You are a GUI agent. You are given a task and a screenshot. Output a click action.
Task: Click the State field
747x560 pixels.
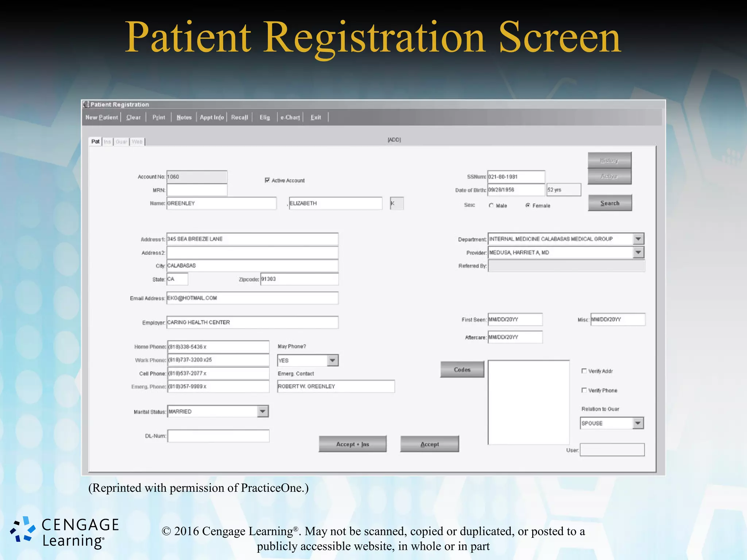click(177, 279)
